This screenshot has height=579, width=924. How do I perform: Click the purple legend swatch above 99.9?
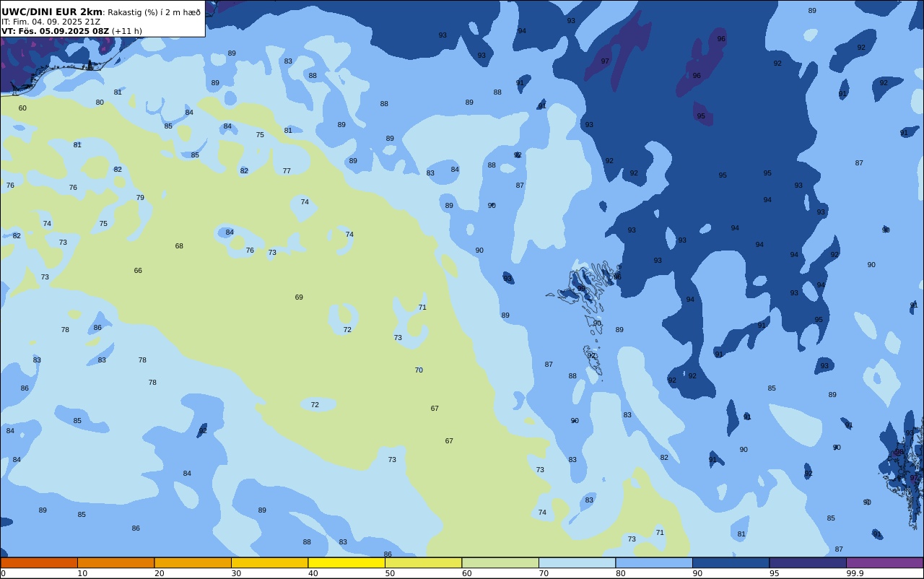coord(884,562)
